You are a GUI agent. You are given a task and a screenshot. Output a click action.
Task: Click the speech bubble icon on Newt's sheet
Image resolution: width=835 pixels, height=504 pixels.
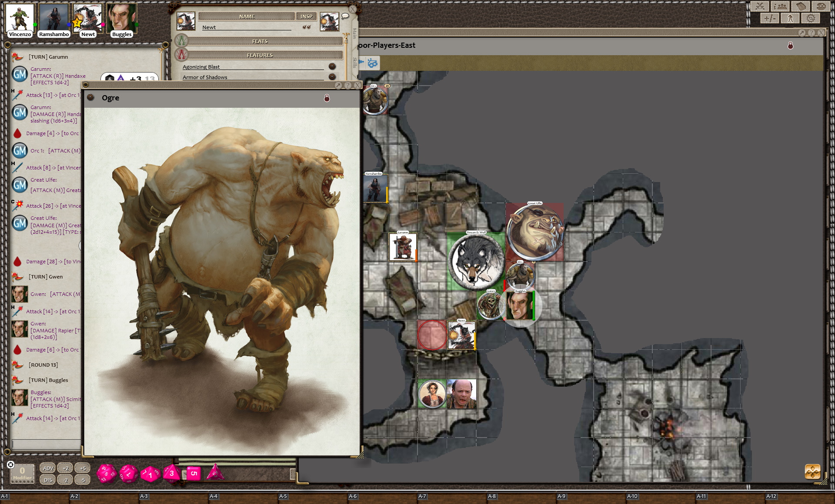point(345,16)
